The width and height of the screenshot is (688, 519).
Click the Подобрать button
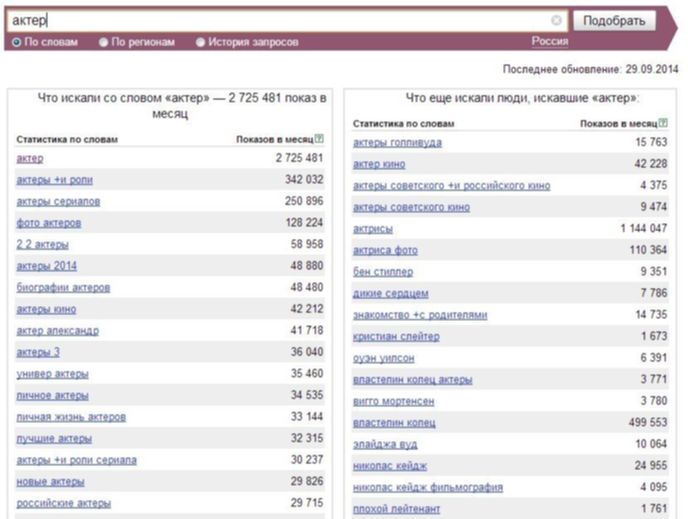click(614, 21)
